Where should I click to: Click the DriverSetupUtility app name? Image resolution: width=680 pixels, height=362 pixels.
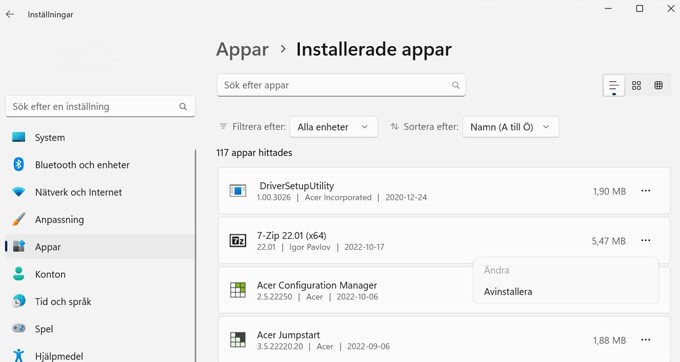297,186
